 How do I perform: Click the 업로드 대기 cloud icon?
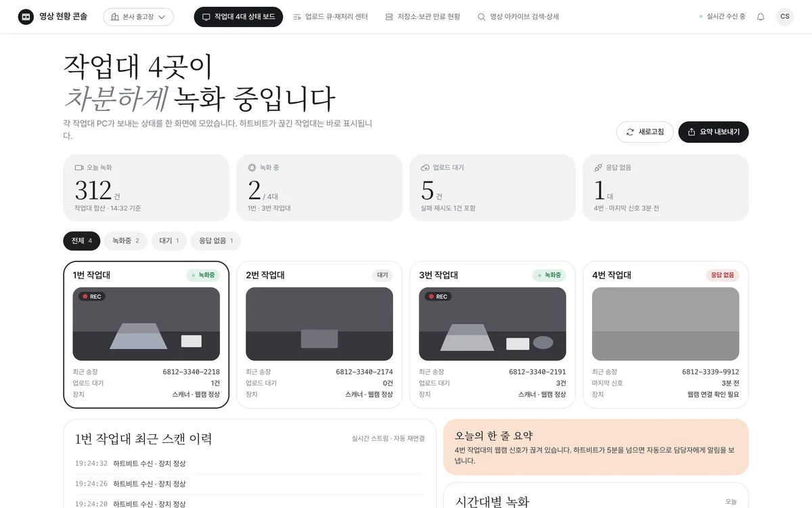(425, 167)
